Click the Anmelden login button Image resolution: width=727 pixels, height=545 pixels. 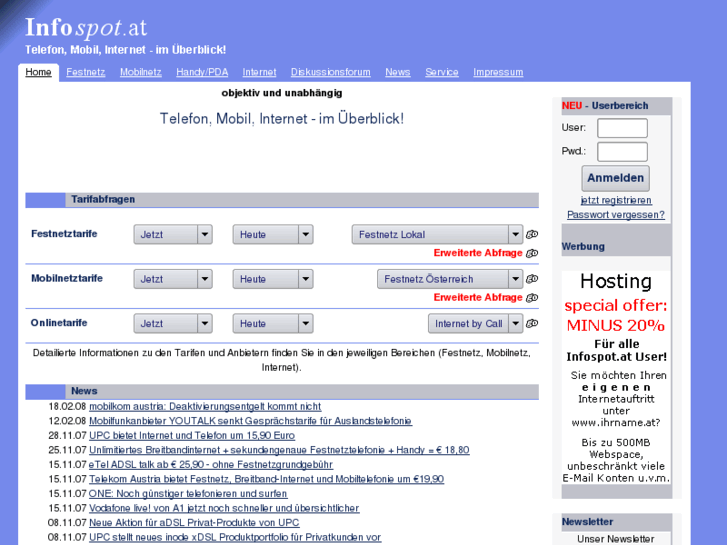pyautogui.click(x=615, y=178)
